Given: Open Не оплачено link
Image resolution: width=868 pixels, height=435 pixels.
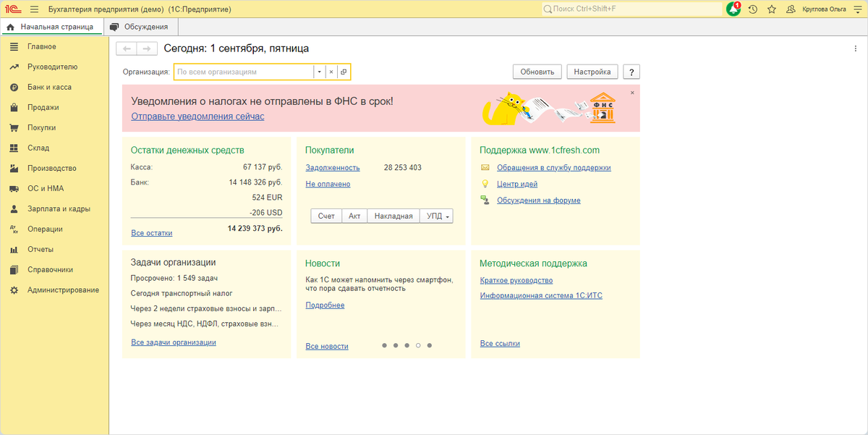Looking at the screenshot, I should 328,184.
